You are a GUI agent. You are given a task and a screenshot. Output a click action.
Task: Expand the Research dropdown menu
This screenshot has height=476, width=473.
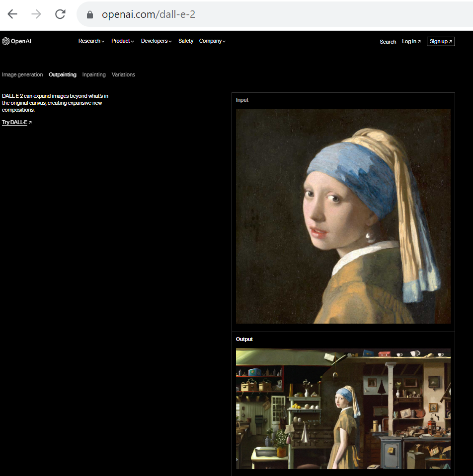tap(91, 41)
